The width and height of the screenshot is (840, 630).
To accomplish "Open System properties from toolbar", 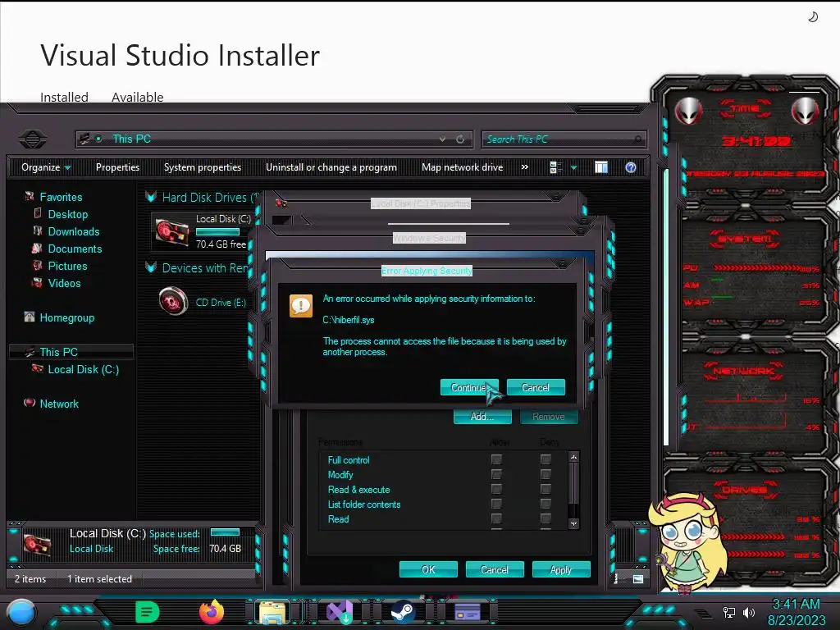I will tap(203, 167).
